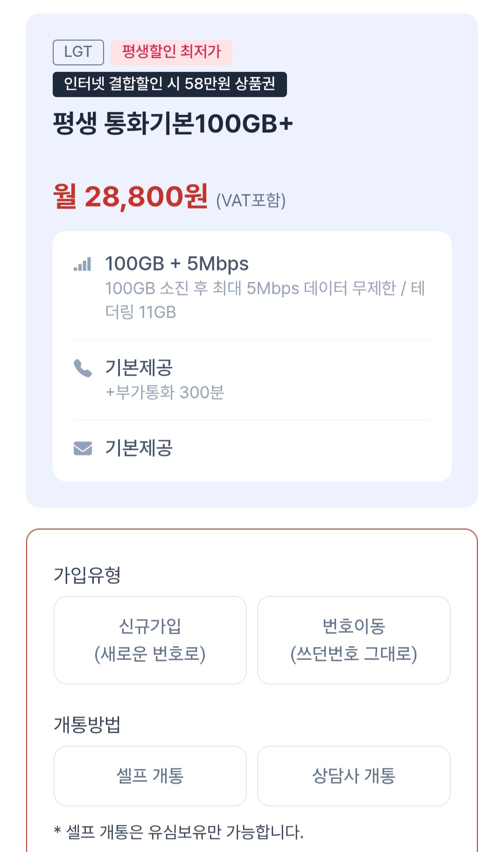This screenshot has height=852, width=504.
Task: Select 번호이동 (쓰던번호 그대로) option
Action: pyautogui.click(x=354, y=640)
